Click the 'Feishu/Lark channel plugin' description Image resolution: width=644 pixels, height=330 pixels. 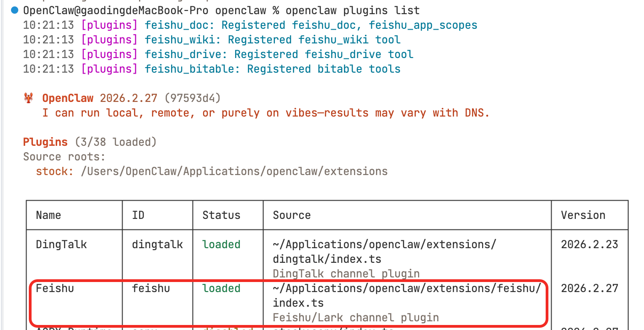pyautogui.click(x=356, y=318)
